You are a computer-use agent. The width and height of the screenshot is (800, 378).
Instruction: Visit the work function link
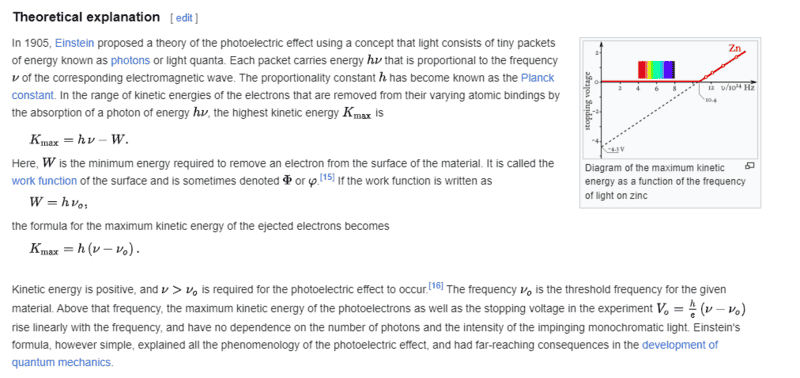44,181
